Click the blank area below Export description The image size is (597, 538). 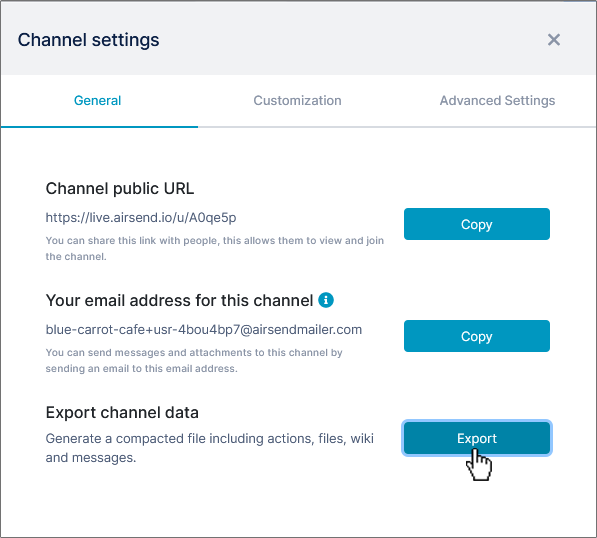click(x=298, y=503)
